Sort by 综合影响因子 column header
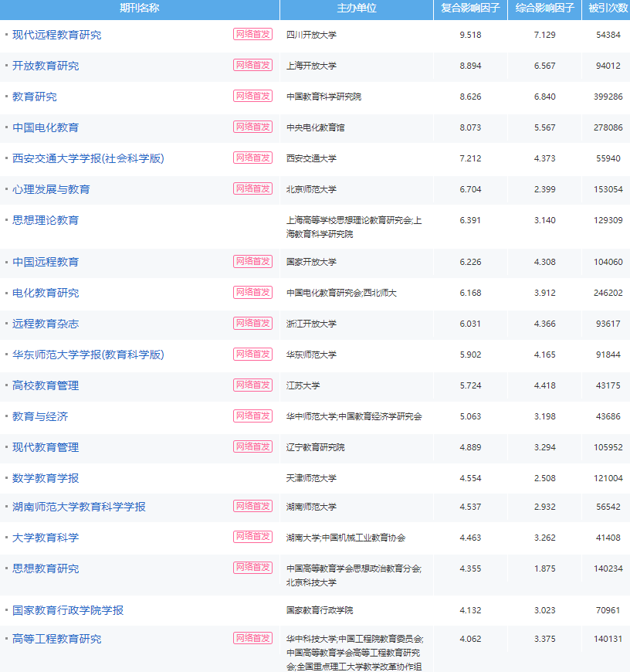The width and height of the screenshot is (630, 672). point(545,8)
